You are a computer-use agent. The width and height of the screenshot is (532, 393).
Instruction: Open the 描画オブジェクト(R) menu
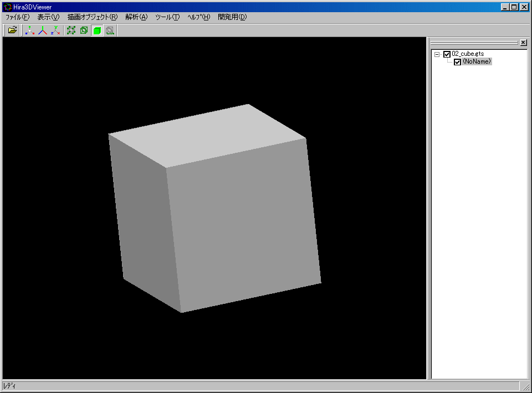click(x=93, y=17)
